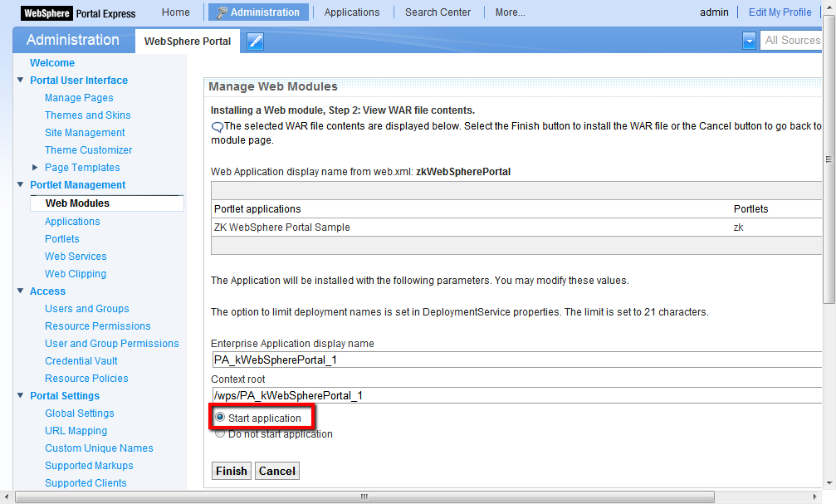The height and width of the screenshot is (504, 836).
Task: Open Portlets link in sidebar
Action: click(61, 239)
